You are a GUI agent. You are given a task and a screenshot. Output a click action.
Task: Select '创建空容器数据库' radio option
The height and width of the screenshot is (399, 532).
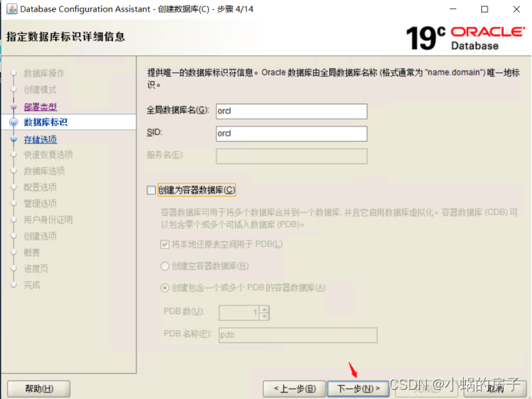pyautogui.click(x=165, y=266)
